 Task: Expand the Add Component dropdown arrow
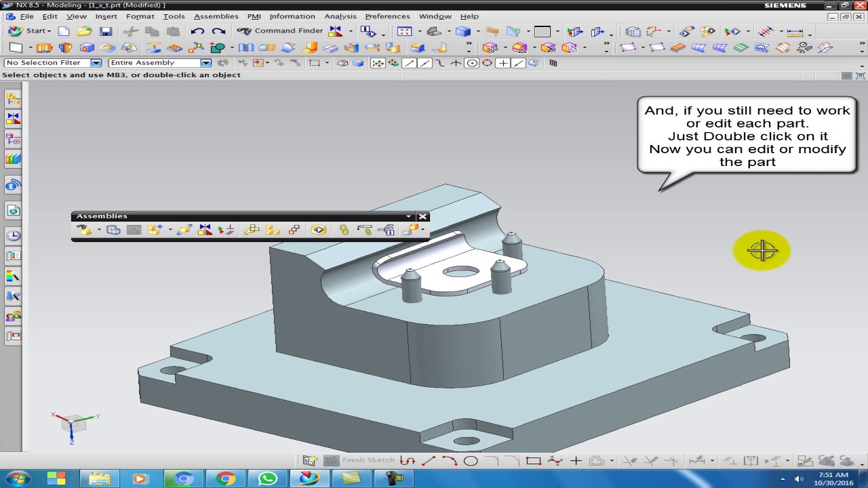point(170,230)
